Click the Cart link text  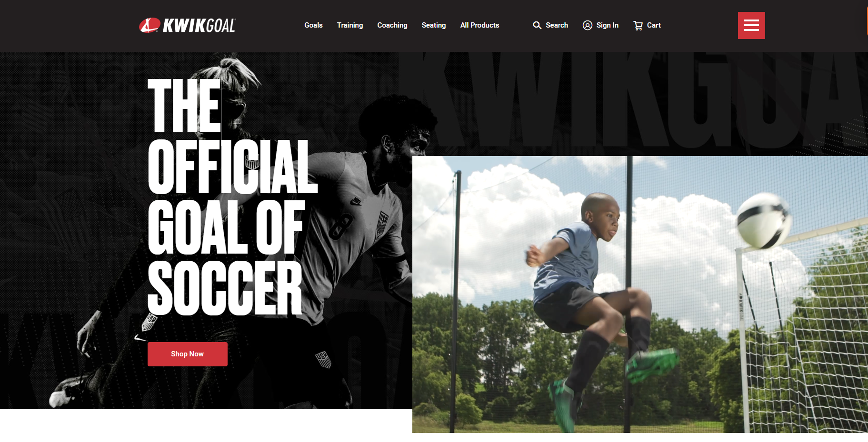[x=654, y=25]
